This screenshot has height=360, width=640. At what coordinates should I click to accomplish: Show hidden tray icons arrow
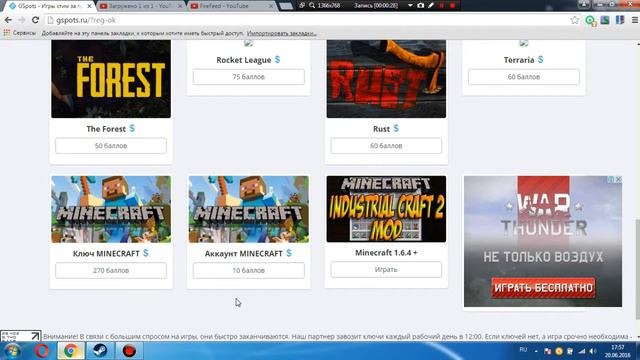tap(536, 351)
